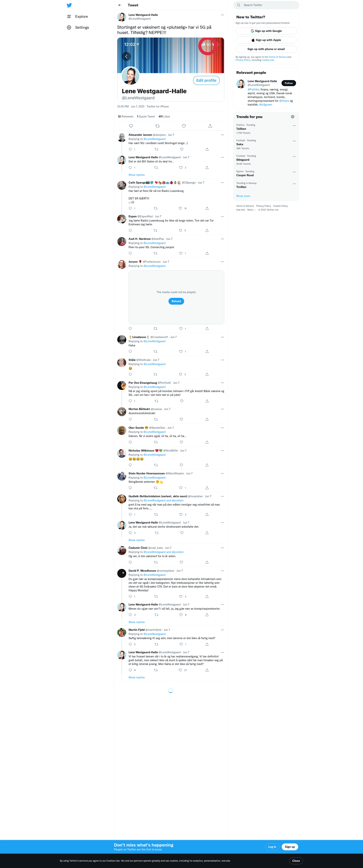Go back using the arrow beside Tweet
This screenshot has height=868, width=363.
(120, 5)
